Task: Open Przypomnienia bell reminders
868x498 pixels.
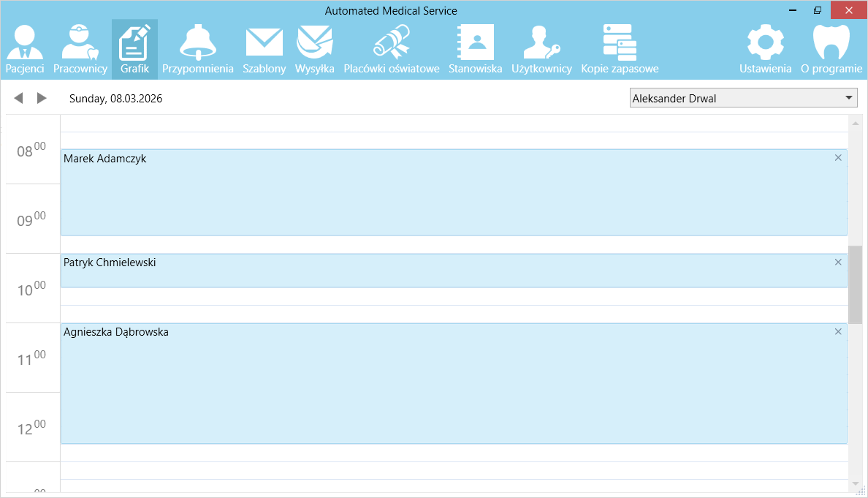Action: 197,49
